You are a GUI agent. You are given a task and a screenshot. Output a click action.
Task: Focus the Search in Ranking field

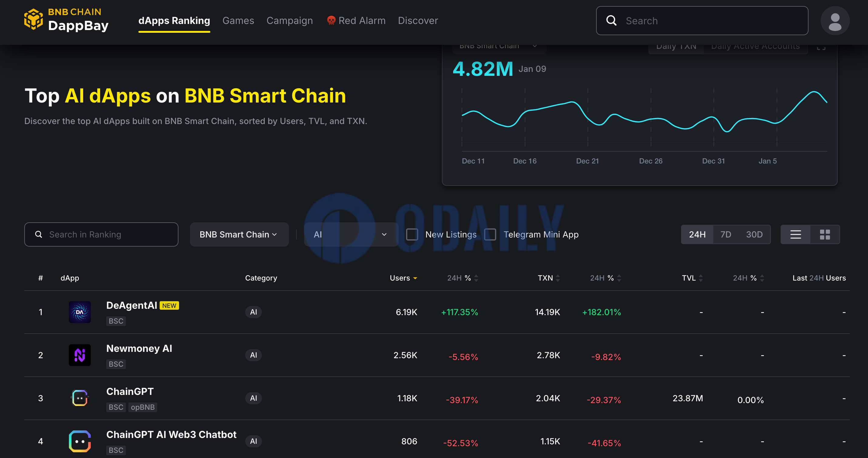tap(101, 234)
